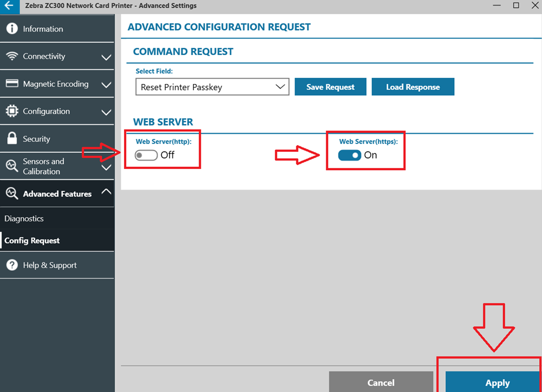This screenshot has height=392, width=542.
Task: Collapse the Advanced Features section
Action: [x=106, y=192]
